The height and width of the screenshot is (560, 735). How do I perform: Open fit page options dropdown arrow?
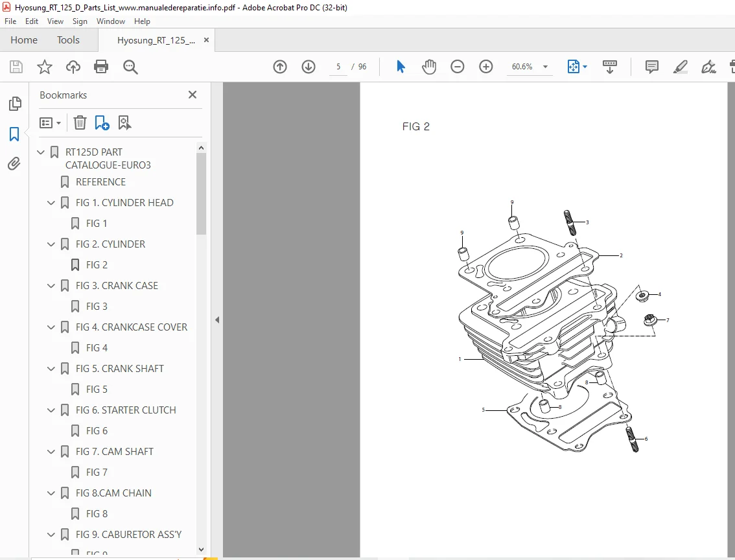coord(585,67)
